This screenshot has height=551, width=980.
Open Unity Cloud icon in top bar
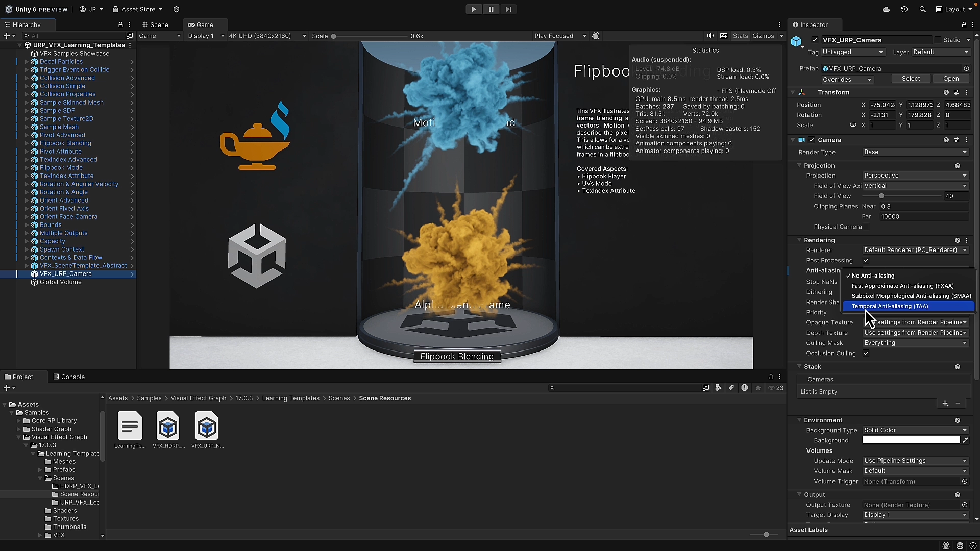pyautogui.click(x=886, y=9)
